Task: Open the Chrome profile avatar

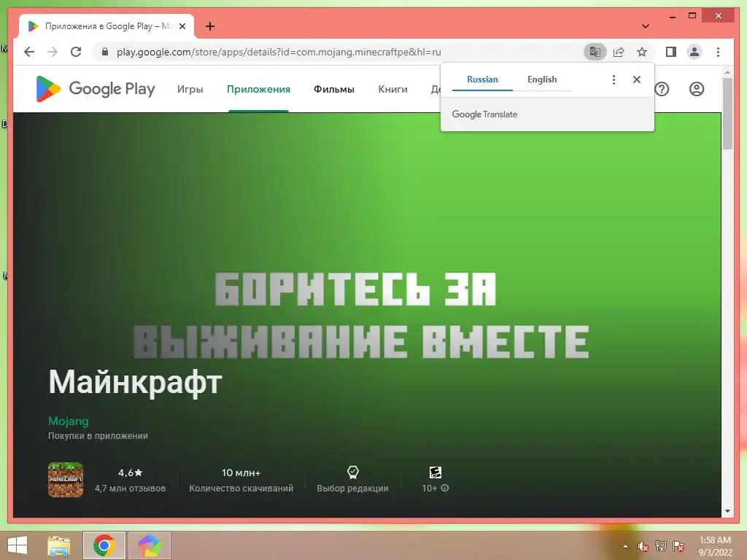Action: pos(694,52)
